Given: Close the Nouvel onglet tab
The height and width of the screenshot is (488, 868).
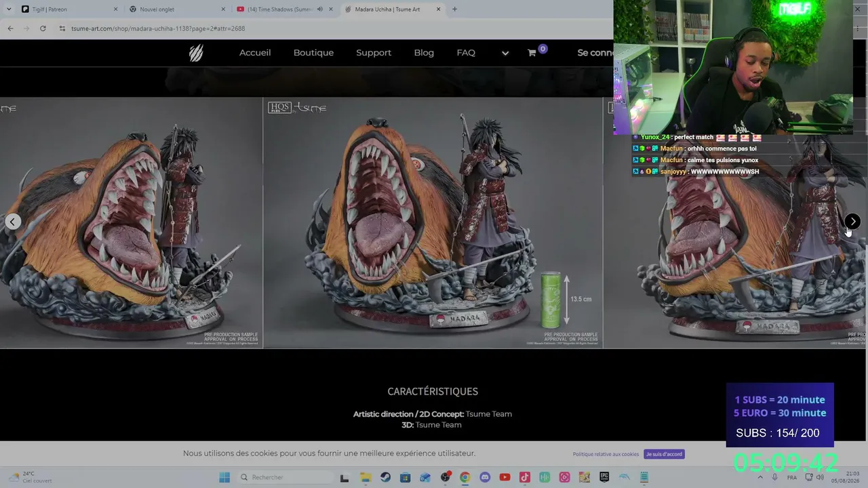Looking at the screenshot, I should point(223,9).
